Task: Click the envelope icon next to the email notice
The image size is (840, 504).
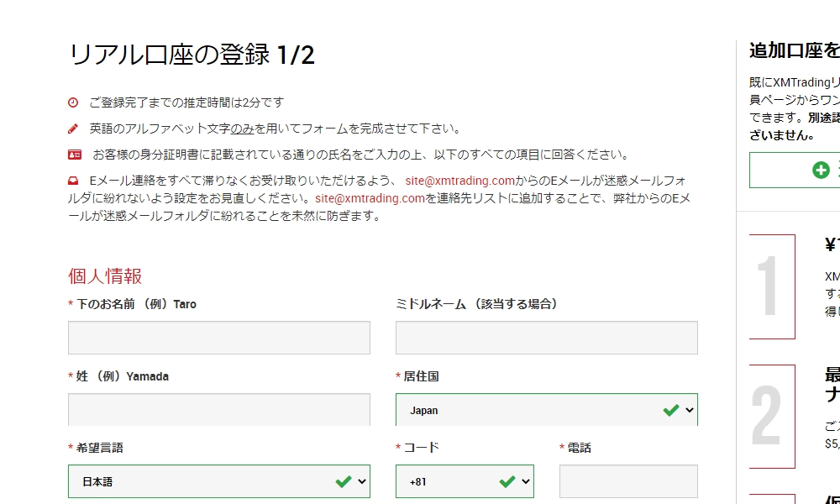Action: (74, 180)
